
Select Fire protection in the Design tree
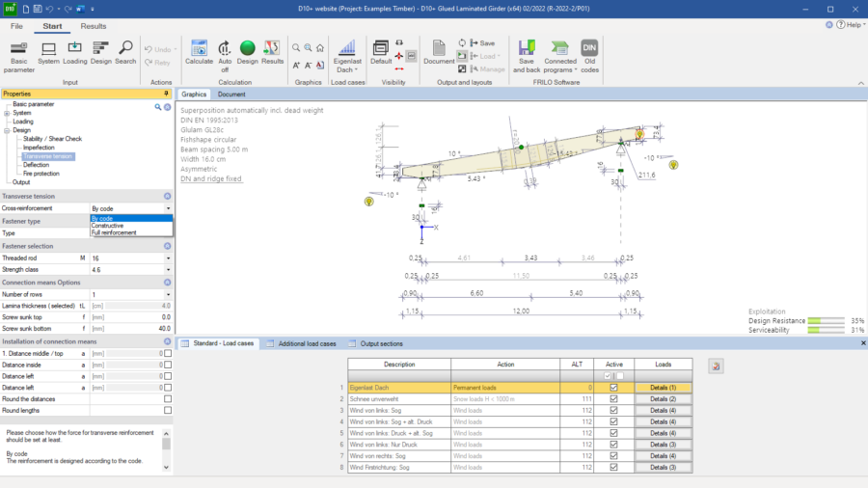coord(42,174)
